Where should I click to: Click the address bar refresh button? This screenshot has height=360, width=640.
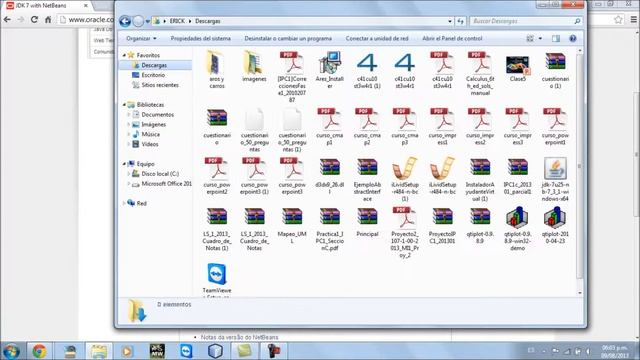[460, 21]
